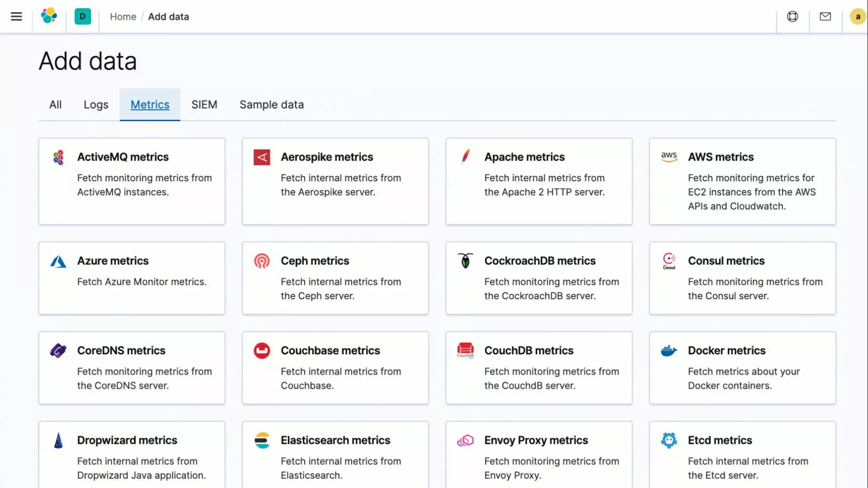The width and height of the screenshot is (868, 488).
Task: Open the hamburger navigation menu
Action: (x=16, y=17)
